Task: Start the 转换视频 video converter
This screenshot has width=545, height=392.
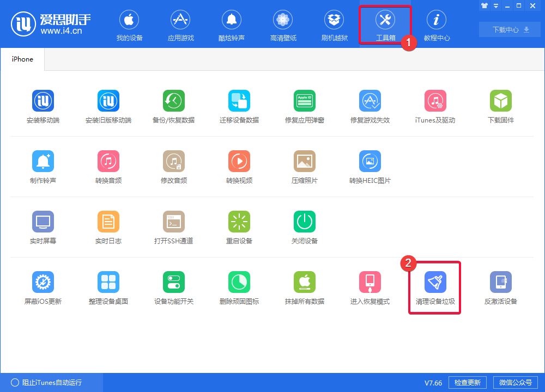Action: [239, 167]
